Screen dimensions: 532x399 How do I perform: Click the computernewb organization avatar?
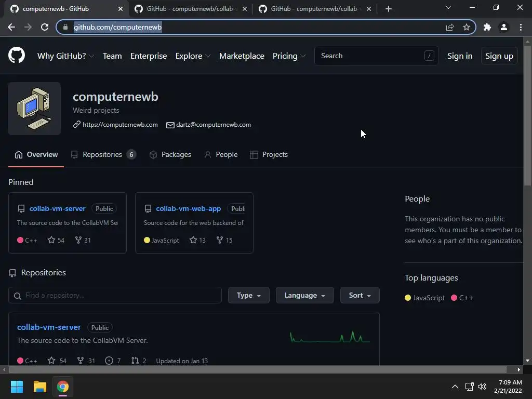click(34, 109)
